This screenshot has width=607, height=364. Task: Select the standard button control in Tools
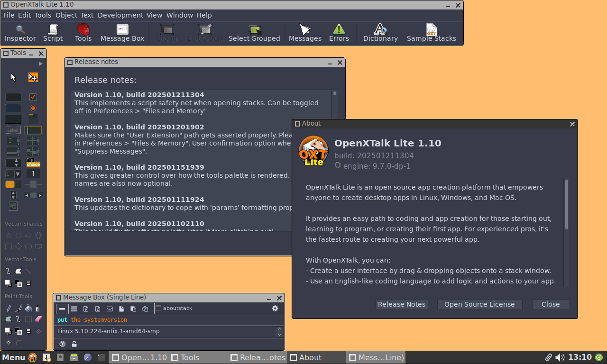coord(13,97)
